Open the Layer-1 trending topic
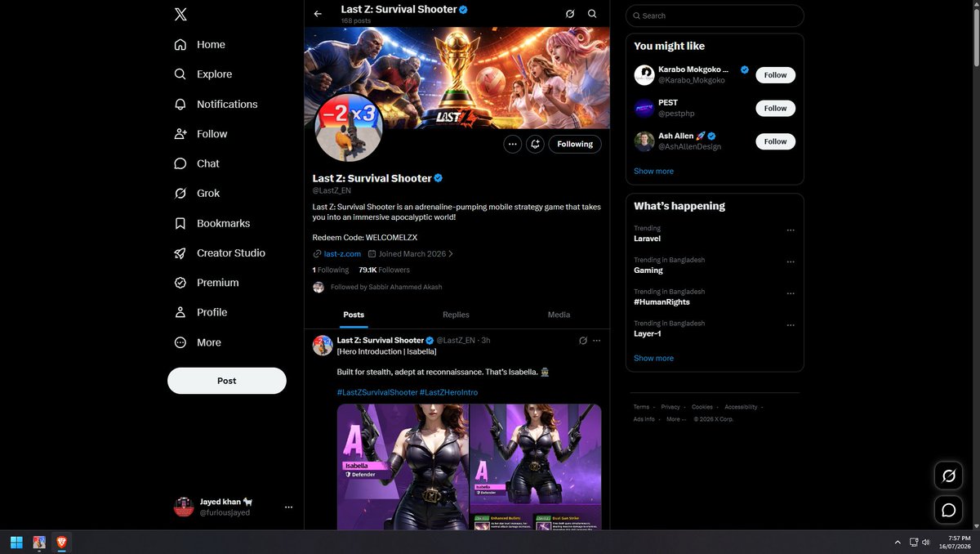Image resolution: width=980 pixels, height=554 pixels. pos(648,333)
